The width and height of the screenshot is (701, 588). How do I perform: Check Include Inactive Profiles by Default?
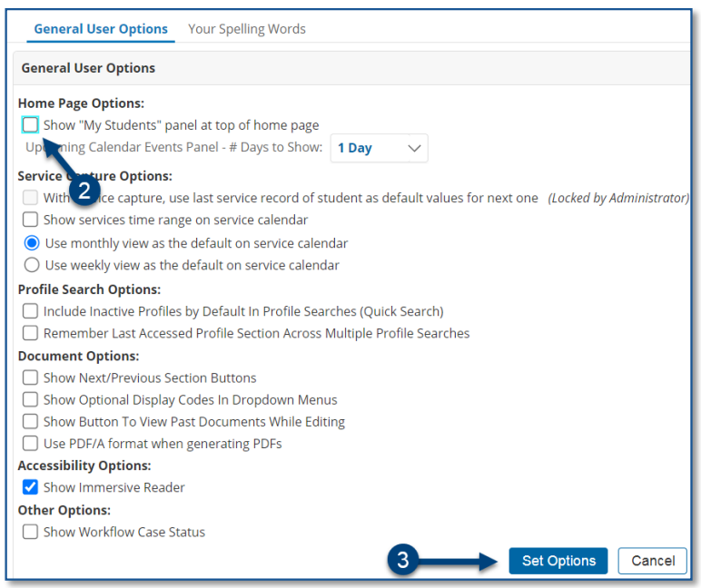[30, 311]
